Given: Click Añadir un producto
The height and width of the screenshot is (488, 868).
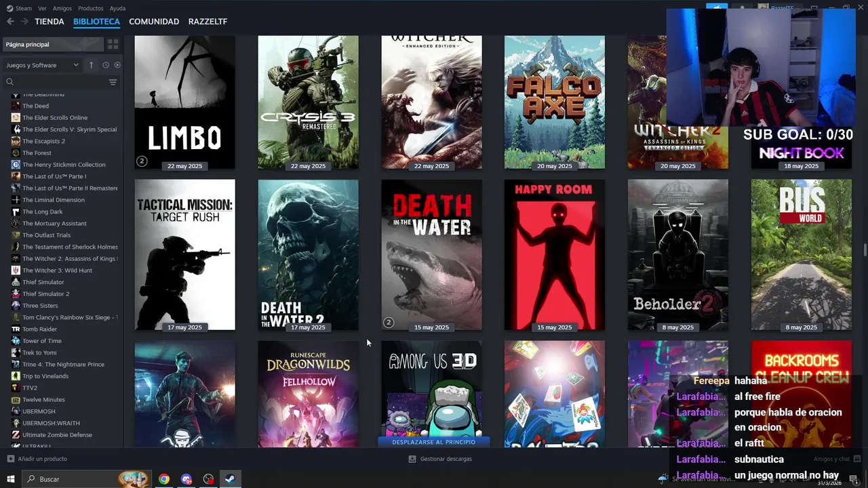Looking at the screenshot, I should tap(42, 459).
